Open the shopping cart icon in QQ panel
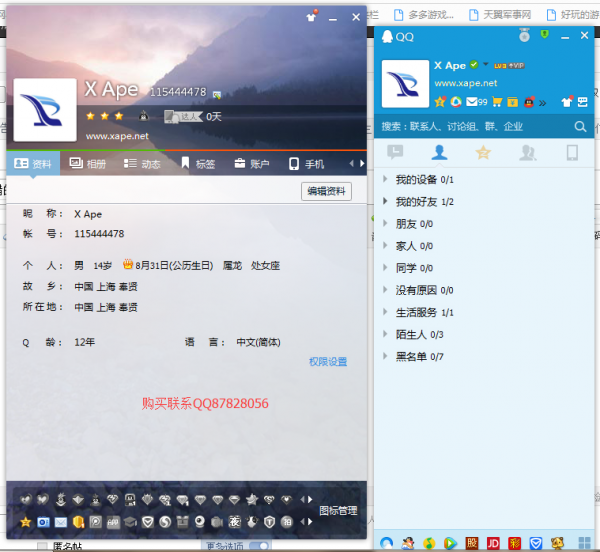 pyautogui.click(x=497, y=102)
